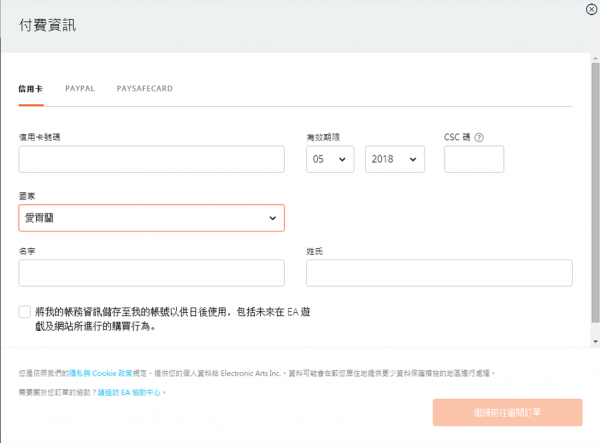Click the 有效期限 label above expiry selectors
The width and height of the screenshot is (600, 443).
pyautogui.click(x=322, y=136)
